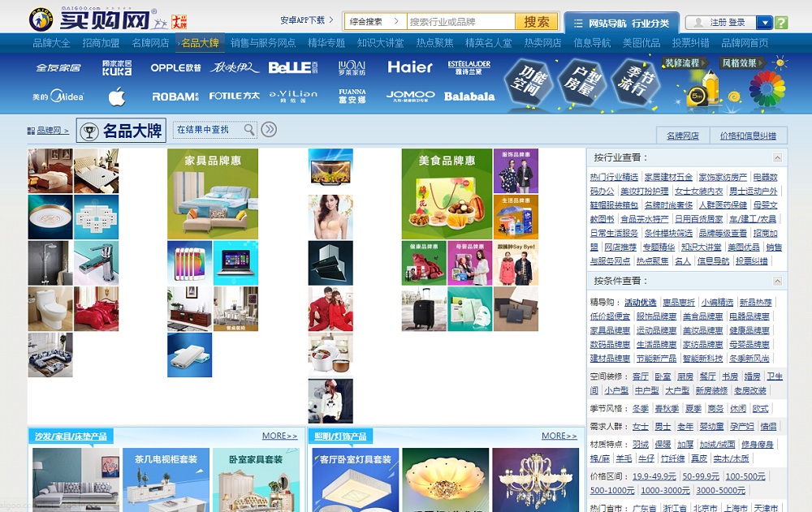This screenshot has width=812, height=512.
Task: Open the black suitcase product thumbnail
Action: (424, 309)
